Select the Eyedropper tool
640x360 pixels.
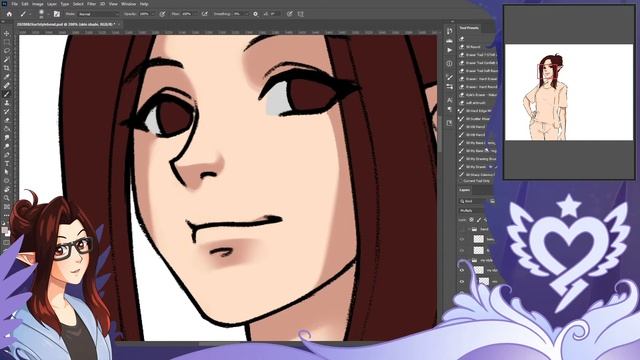click(x=7, y=77)
